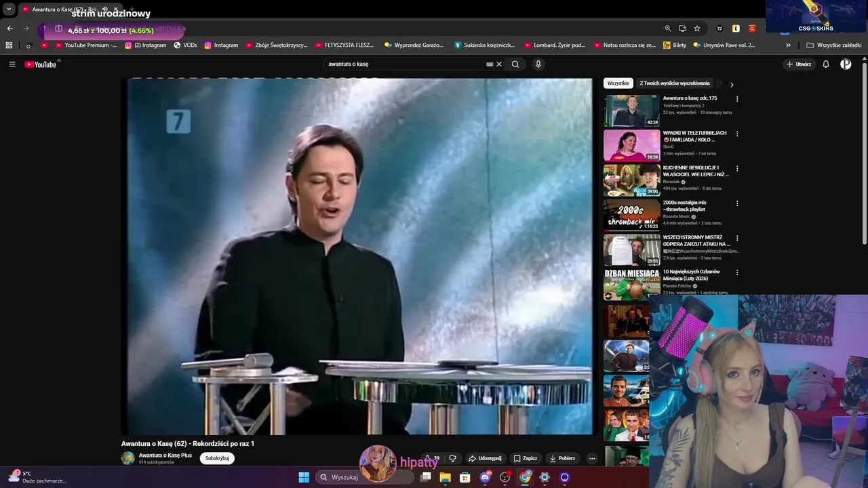Open the browser tab search dropdown

(9, 9)
